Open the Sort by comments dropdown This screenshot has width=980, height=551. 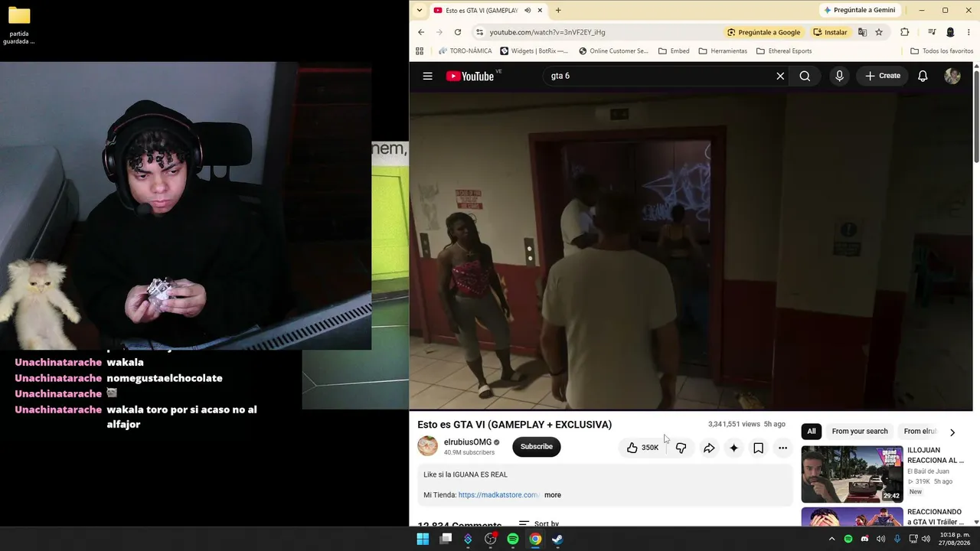tap(539, 524)
